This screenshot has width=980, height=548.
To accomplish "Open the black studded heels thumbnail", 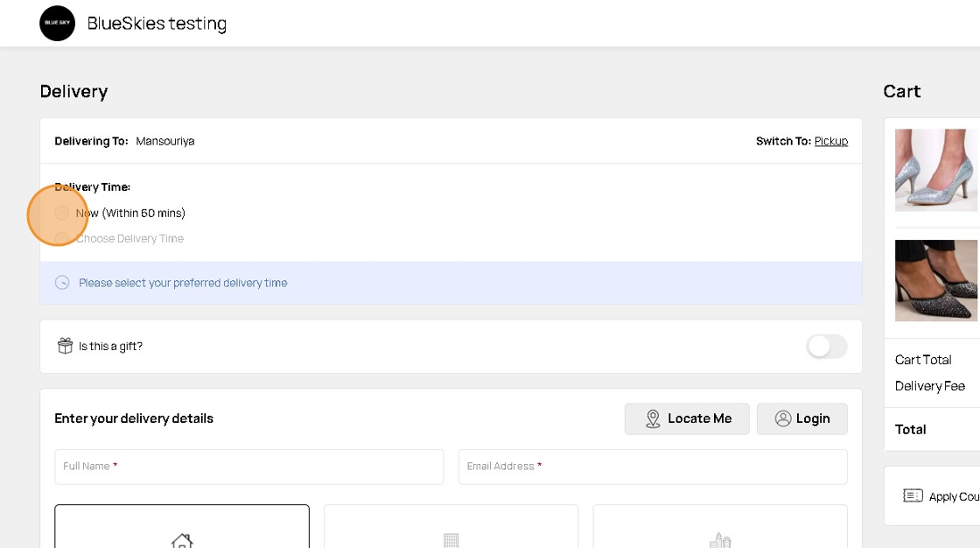I will coord(936,280).
